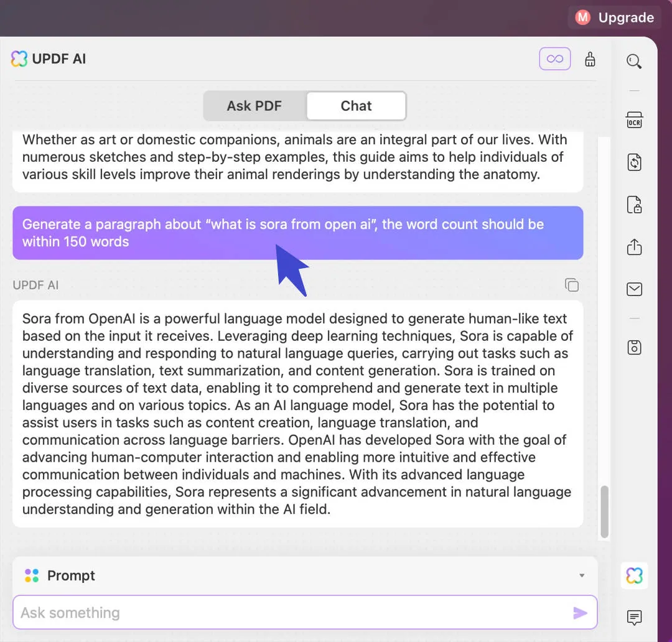The width and height of the screenshot is (672, 642).
Task: Clear chat history with the brush icon
Action: point(589,58)
